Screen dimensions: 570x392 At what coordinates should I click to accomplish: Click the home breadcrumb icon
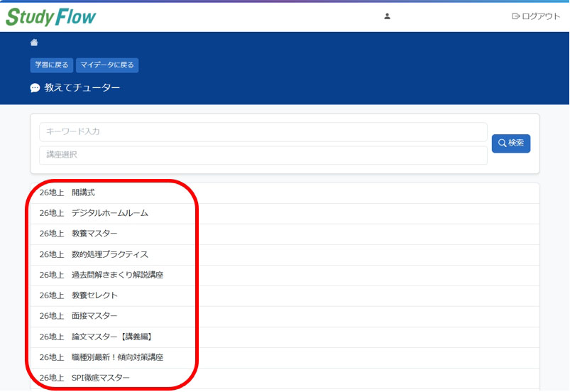pos(34,43)
